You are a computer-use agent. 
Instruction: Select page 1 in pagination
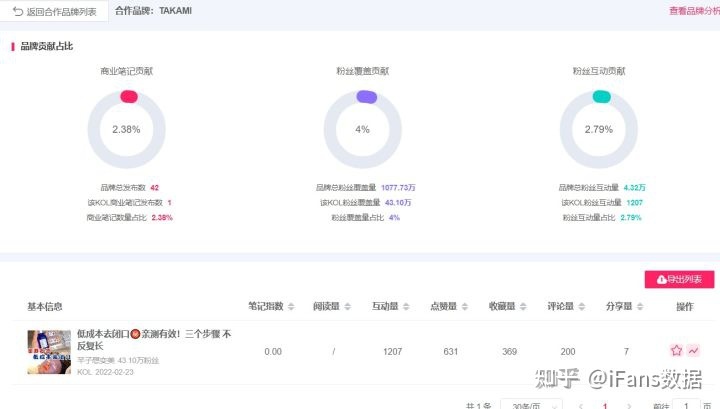(x=604, y=406)
